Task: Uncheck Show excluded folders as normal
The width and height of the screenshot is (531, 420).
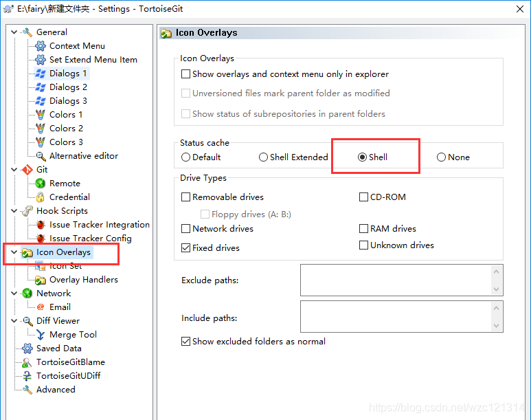Action: coord(185,342)
